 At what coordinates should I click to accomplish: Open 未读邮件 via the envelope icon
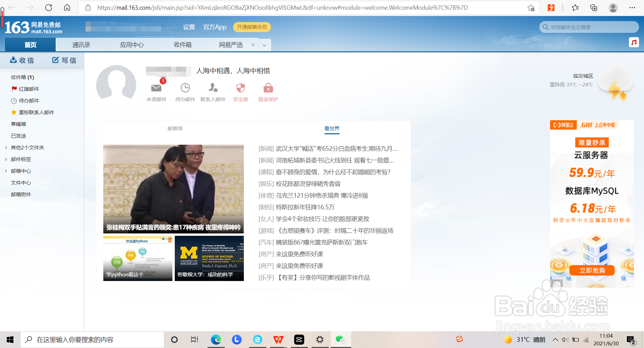(x=156, y=88)
